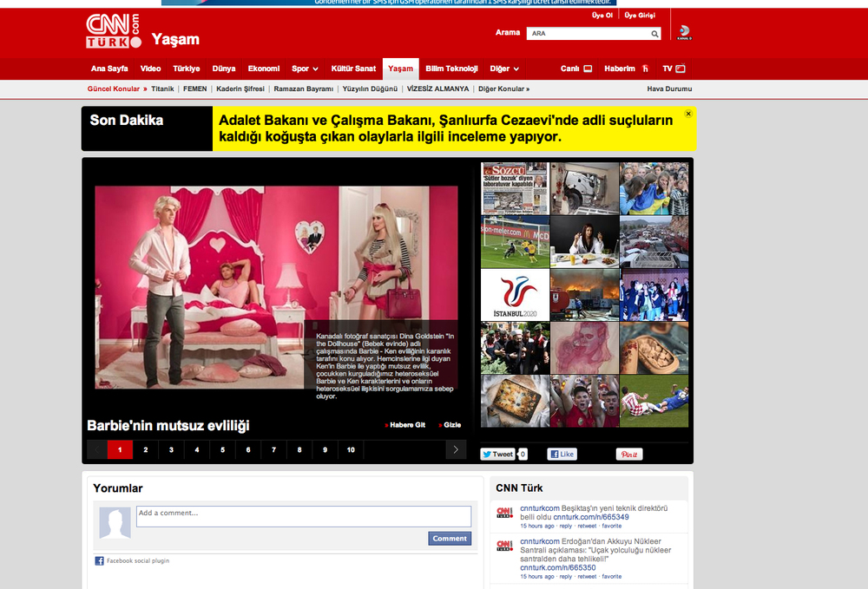Open Hava Durumu weather link

tap(669, 89)
